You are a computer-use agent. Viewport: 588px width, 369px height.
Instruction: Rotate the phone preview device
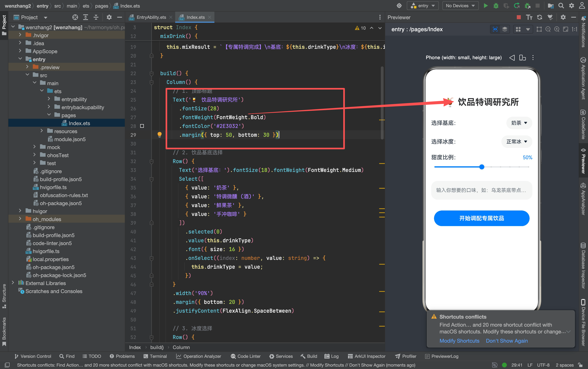(x=522, y=58)
